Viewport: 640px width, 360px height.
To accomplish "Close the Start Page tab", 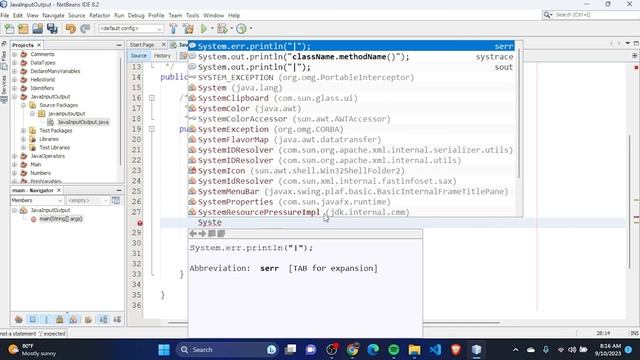I will tap(164, 44).
